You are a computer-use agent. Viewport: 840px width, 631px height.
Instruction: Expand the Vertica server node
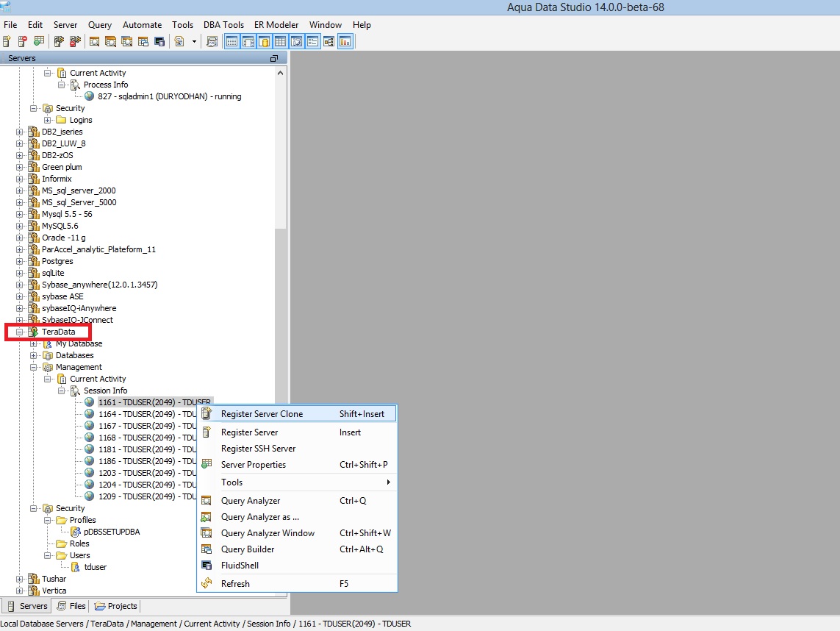pyautogui.click(x=19, y=591)
